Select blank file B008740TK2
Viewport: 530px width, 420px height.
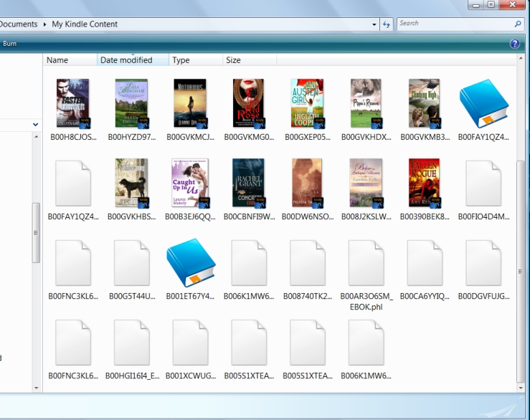click(308, 269)
